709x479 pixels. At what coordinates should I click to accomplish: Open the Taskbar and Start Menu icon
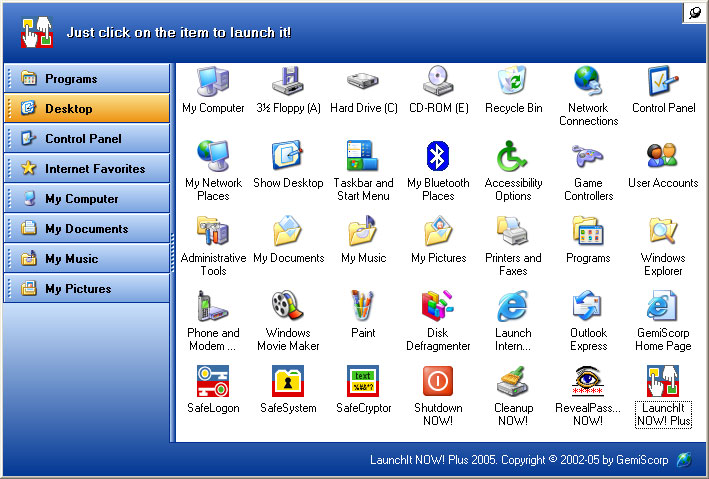pos(363,156)
